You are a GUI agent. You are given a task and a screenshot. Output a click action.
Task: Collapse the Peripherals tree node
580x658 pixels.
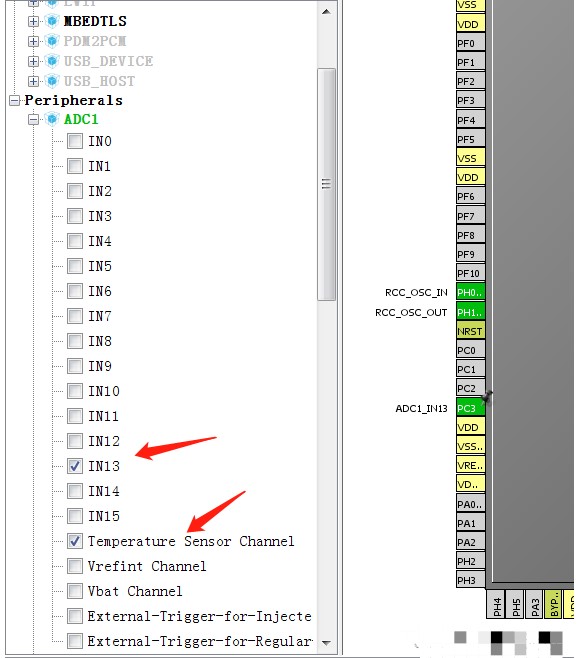coord(15,101)
